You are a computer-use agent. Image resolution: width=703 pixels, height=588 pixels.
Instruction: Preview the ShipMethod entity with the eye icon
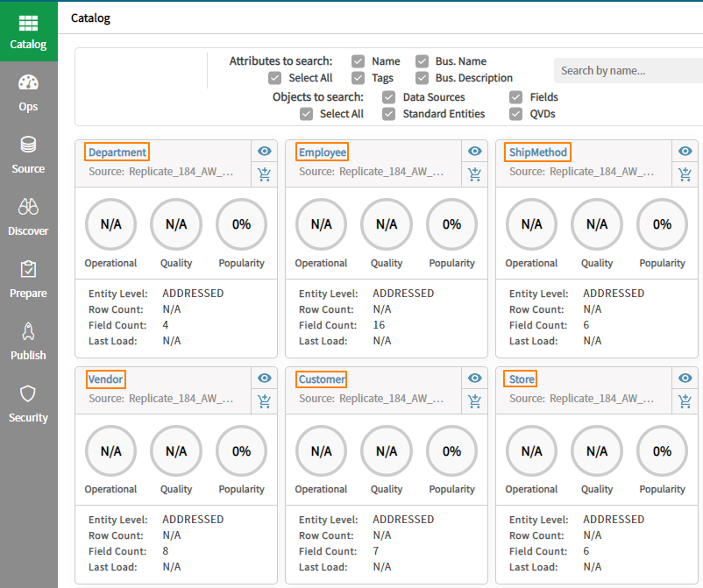point(685,151)
